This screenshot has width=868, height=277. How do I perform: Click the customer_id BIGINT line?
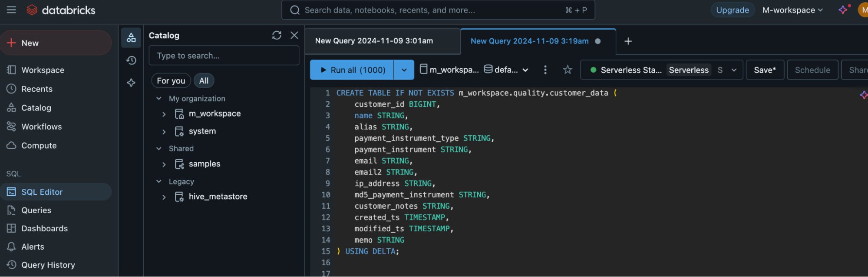(x=397, y=104)
